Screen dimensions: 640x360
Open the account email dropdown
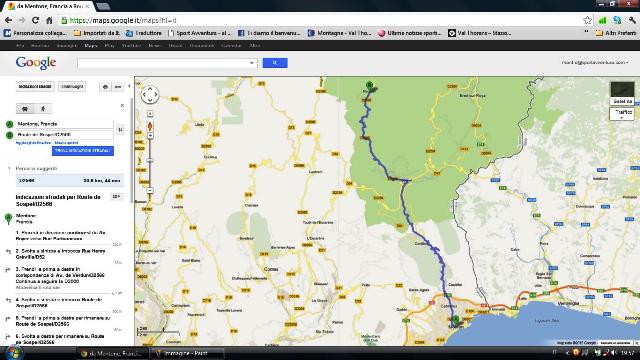click(595, 62)
